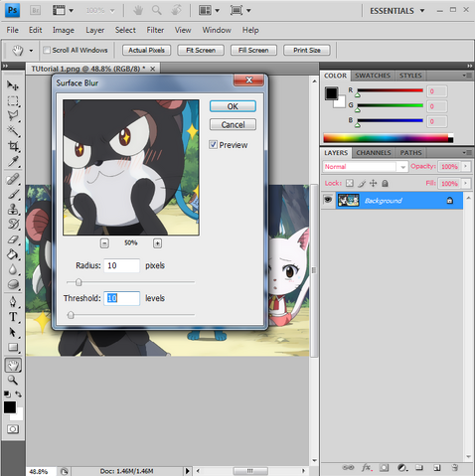Select the History Brush tool
The height and width of the screenshot is (476, 475).
click(x=13, y=225)
